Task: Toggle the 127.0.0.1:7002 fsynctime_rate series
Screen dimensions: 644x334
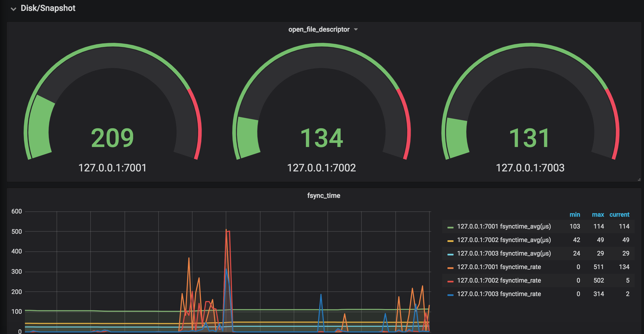Action: point(499,280)
